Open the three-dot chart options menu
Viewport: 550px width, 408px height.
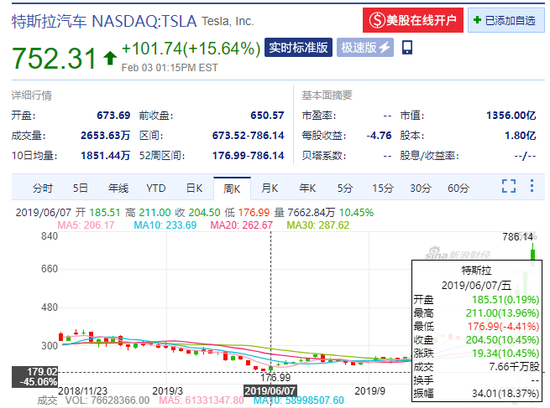tap(532, 186)
